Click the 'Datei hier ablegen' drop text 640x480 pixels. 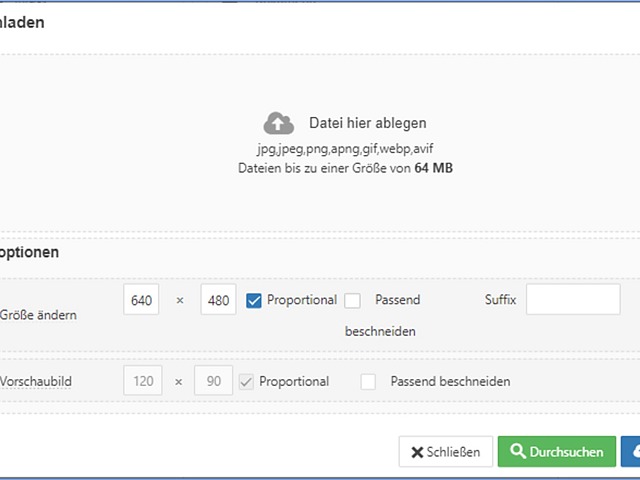pyautogui.click(x=367, y=123)
